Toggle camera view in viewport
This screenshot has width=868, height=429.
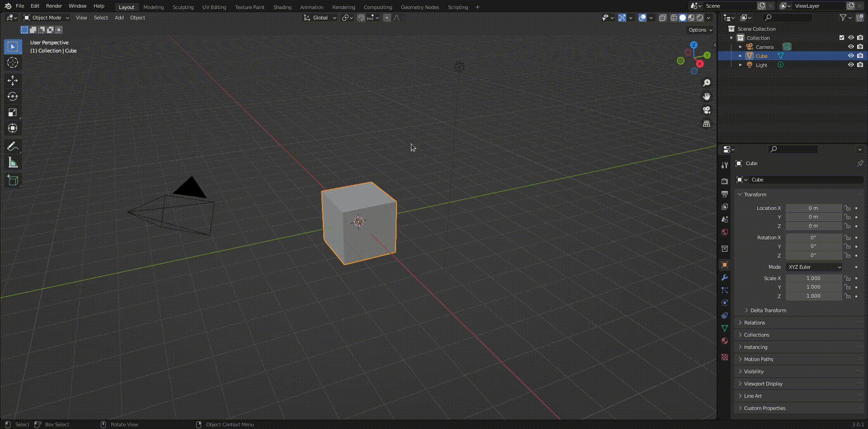(706, 110)
